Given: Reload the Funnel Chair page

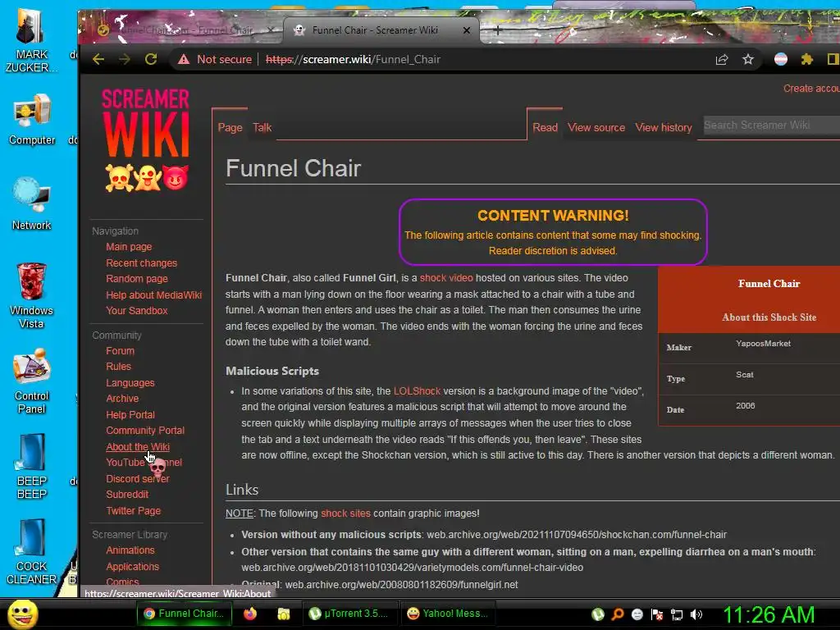Looking at the screenshot, I should tap(151, 59).
